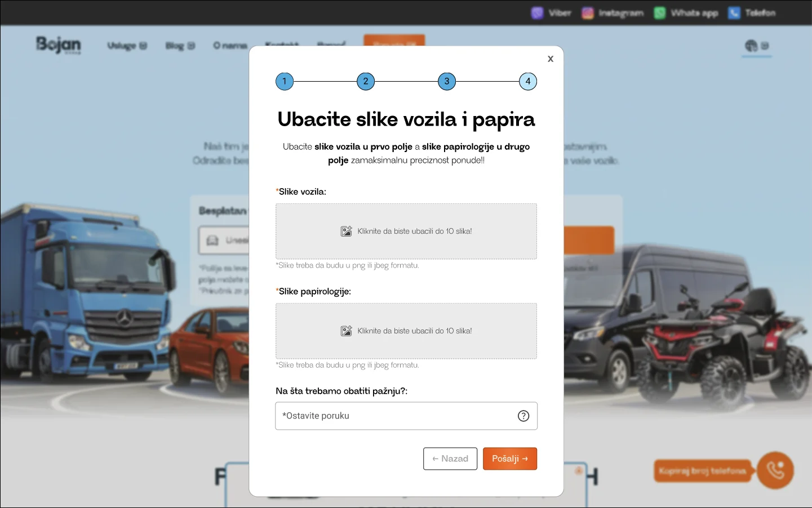Click the round orange phone call icon
This screenshot has width=812, height=508.
775,470
